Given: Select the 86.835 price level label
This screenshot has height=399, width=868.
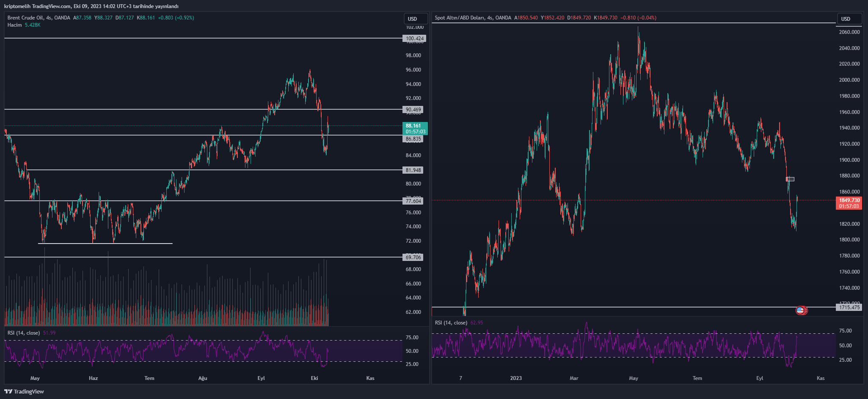Looking at the screenshot, I should pyautogui.click(x=413, y=139).
